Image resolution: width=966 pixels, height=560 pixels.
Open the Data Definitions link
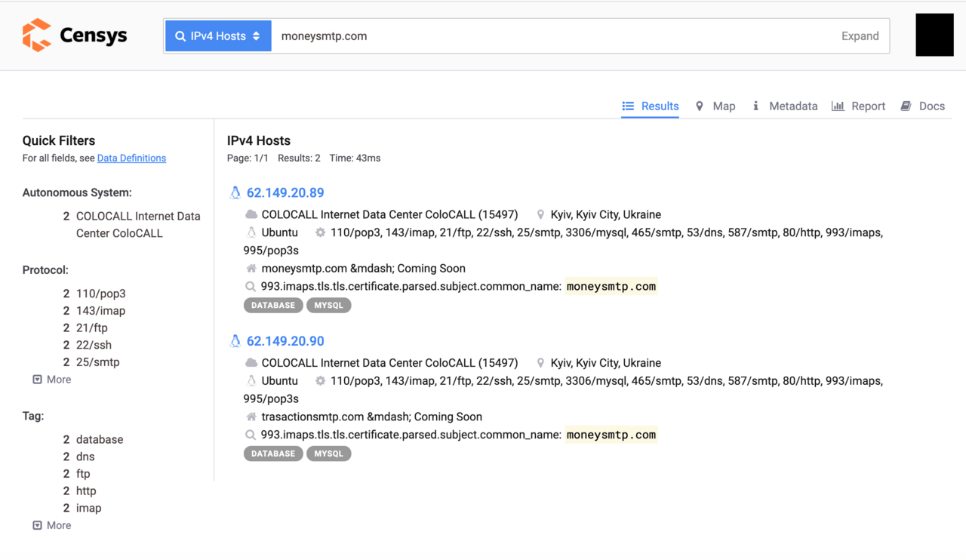(131, 158)
